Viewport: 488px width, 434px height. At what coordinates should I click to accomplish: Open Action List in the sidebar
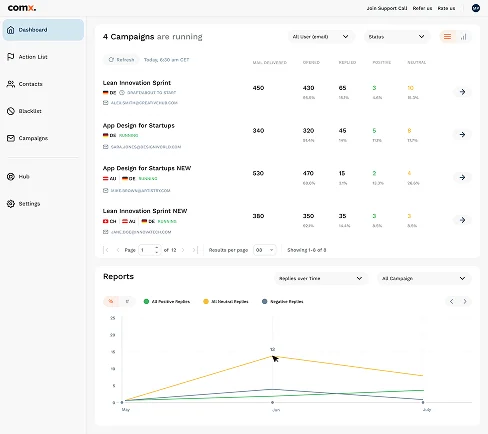[27, 57]
